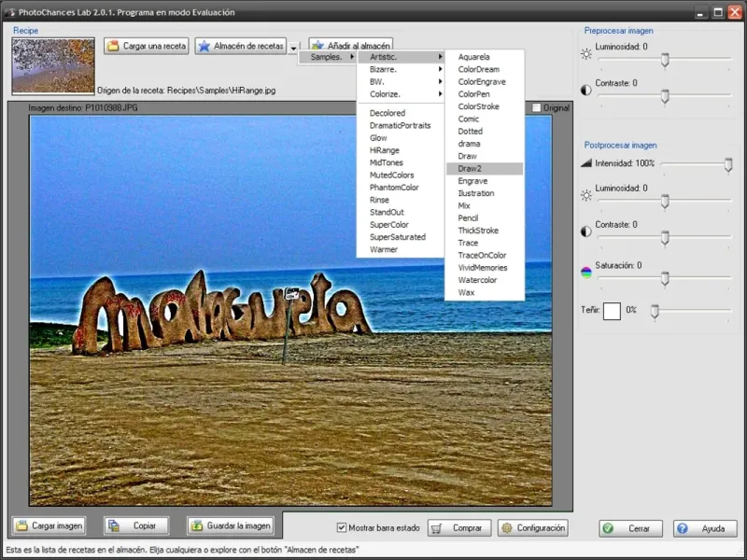Click the preprocess Luminosidad sun icon

click(x=586, y=54)
